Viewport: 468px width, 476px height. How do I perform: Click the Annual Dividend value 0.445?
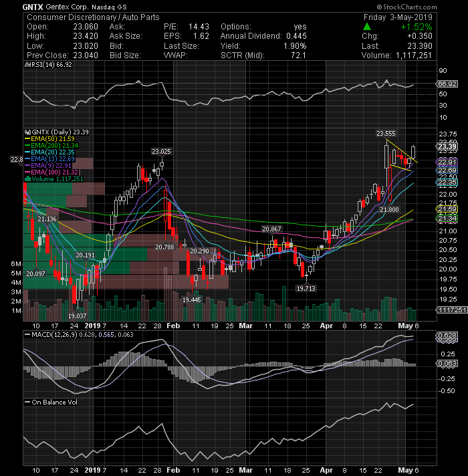297,36
